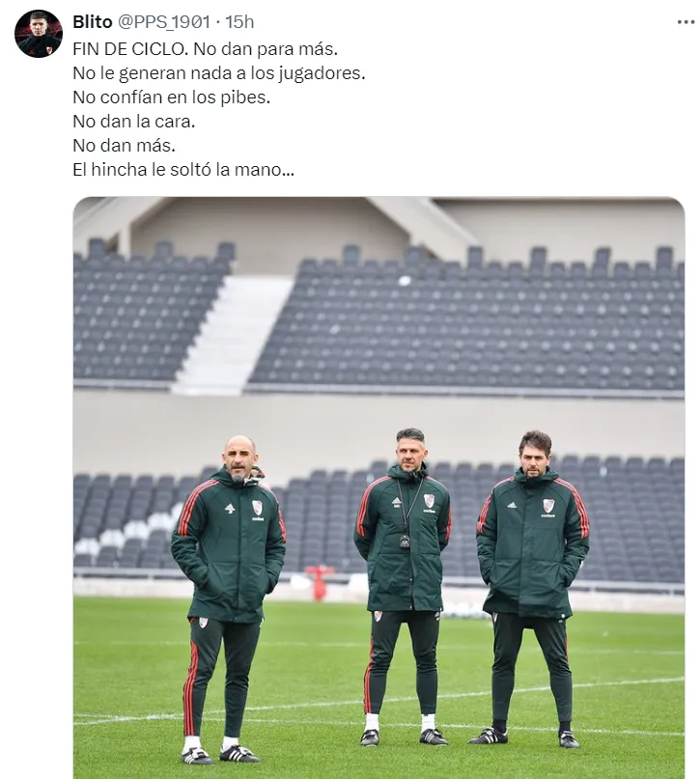Image resolution: width=700 pixels, height=779 pixels.
Task: Click the line 'El hincha le soltó la mano...'
Action: pyautogui.click(x=183, y=170)
